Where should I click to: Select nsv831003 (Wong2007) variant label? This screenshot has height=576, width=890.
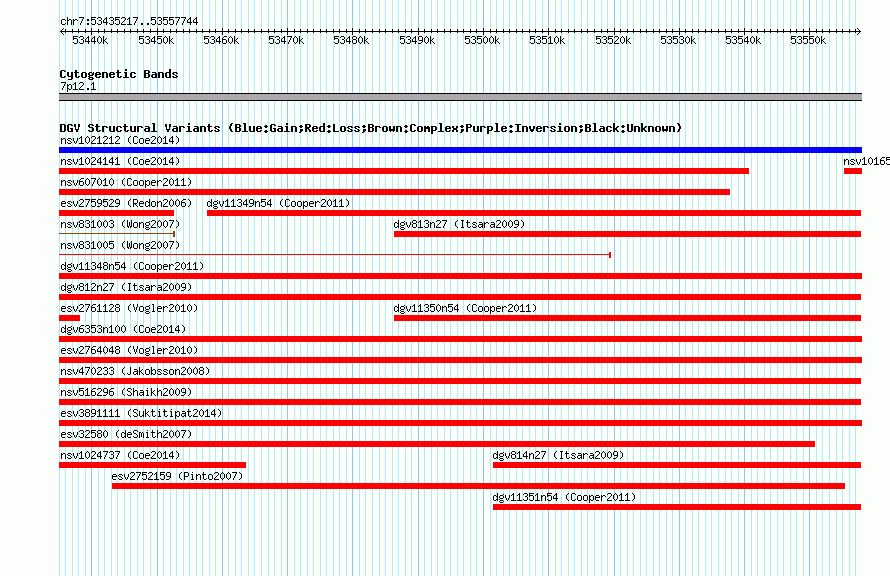pos(120,224)
